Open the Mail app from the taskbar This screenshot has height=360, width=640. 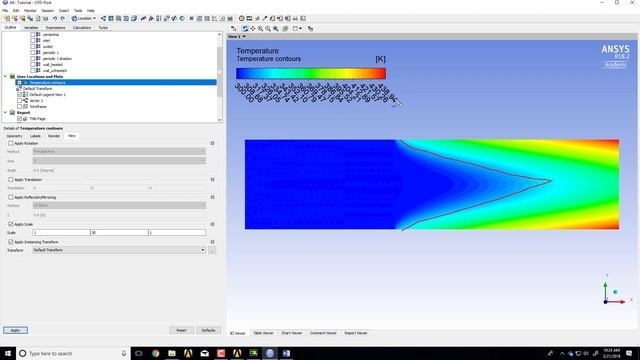click(204, 353)
